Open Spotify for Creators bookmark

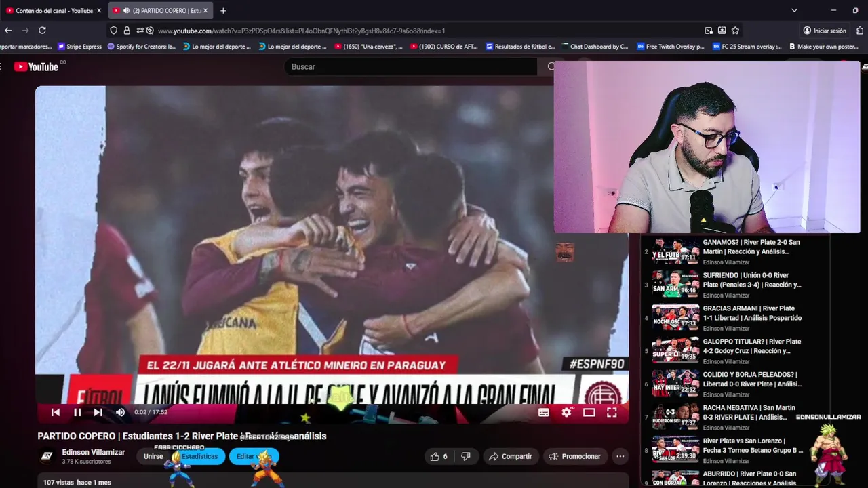coord(142,47)
